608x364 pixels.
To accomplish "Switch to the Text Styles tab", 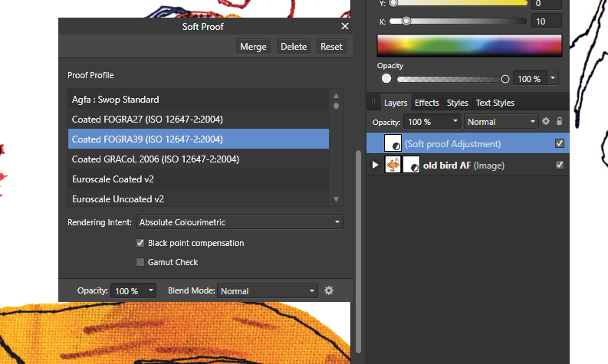I will tap(495, 103).
